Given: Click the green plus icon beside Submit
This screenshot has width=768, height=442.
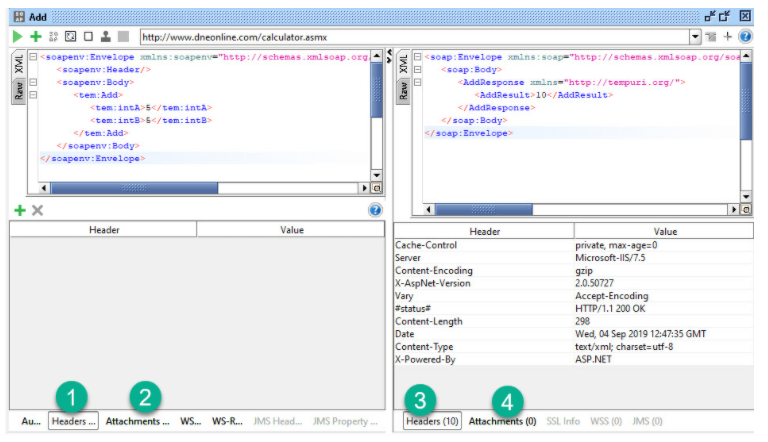Looking at the screenshot, I should (35, 36).
